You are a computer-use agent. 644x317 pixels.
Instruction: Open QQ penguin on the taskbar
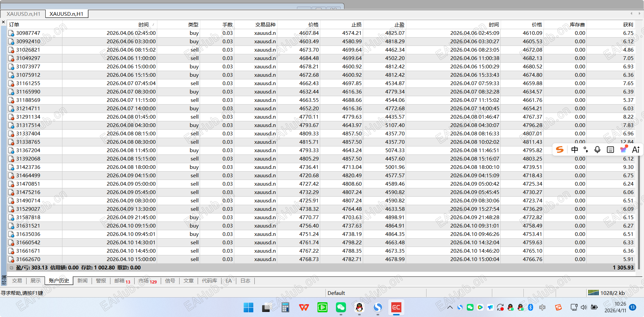tap(359, 307)
